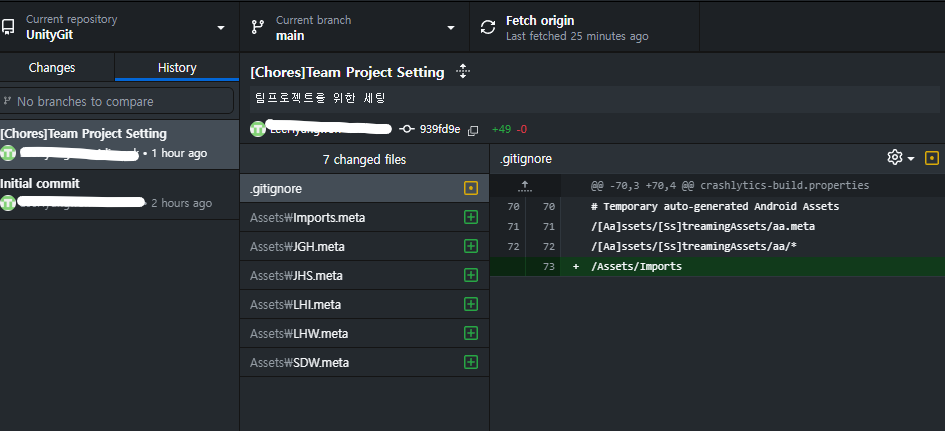The height and width of the screenshot is (431, 945).
Task: Click the modified status icon beside .gitignore in file list
Action: click(x=471, y=188)
